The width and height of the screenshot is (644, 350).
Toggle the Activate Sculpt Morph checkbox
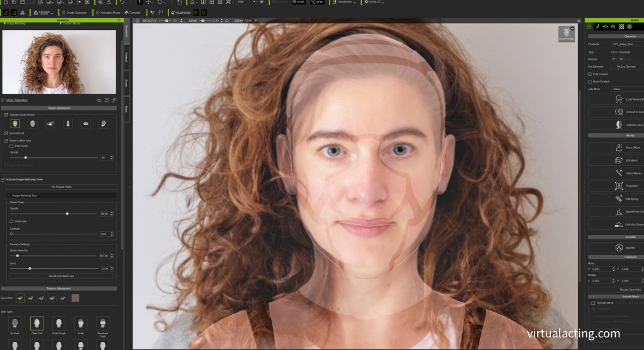6,114
